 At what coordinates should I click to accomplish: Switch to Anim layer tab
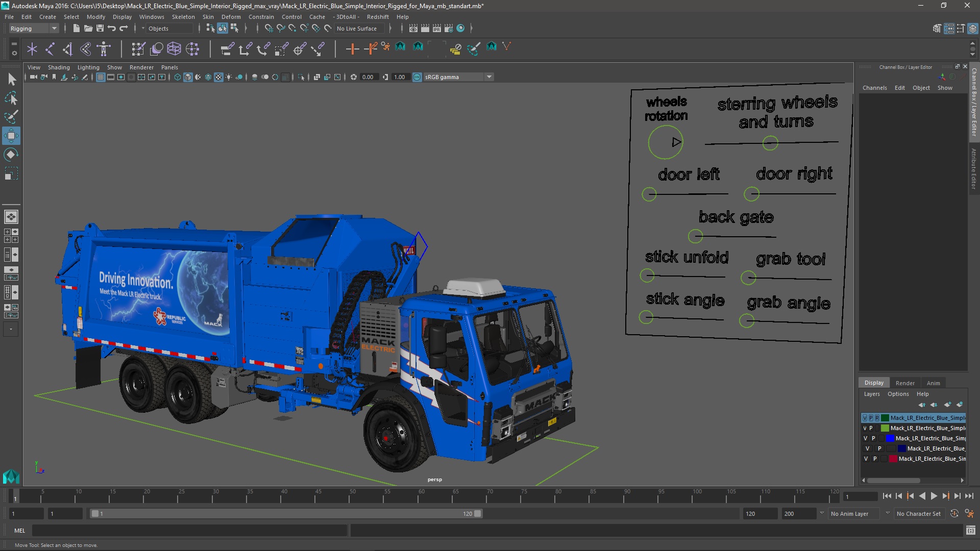coord(933,383)
